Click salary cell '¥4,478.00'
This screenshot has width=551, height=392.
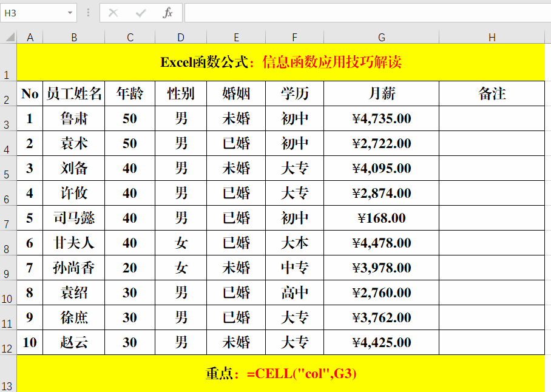(x=382, y=243)
